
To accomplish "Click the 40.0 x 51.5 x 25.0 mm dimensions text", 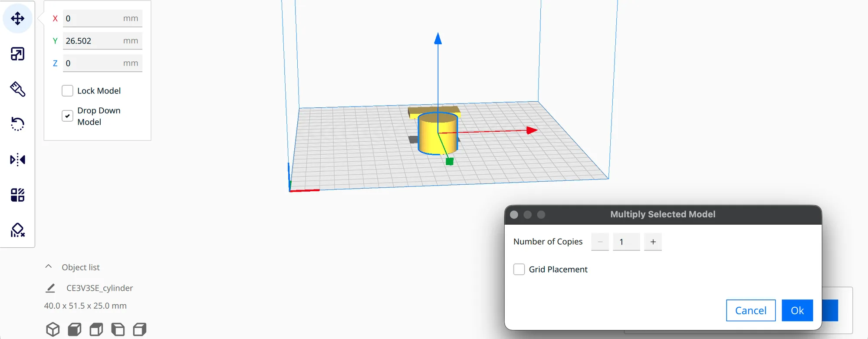I will tap(85, 306).
